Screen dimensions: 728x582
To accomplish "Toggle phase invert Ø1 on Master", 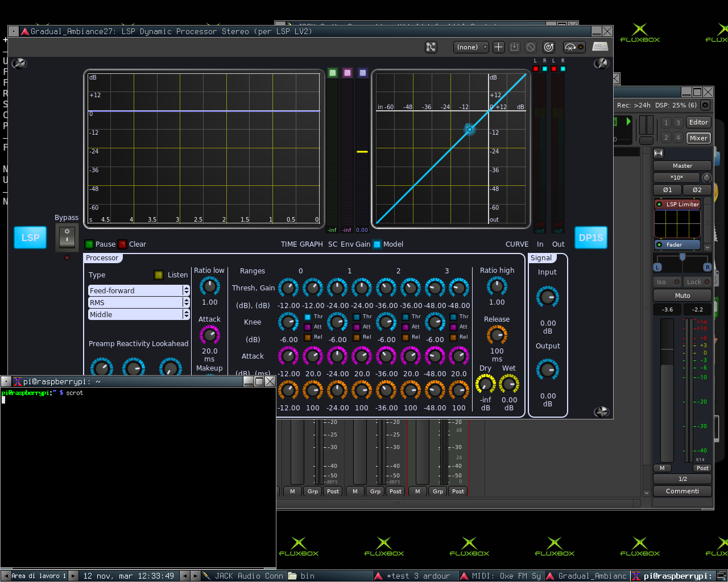I will [x=667, y=190].
